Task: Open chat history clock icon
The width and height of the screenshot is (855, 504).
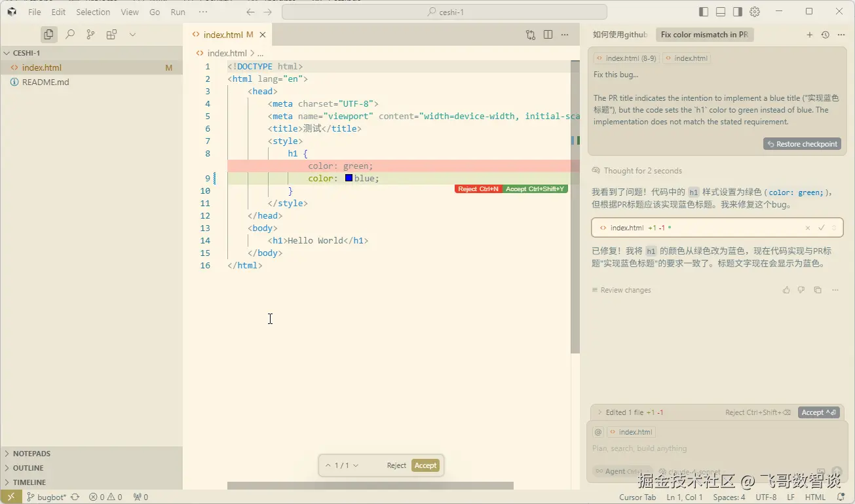Action: 825,35
